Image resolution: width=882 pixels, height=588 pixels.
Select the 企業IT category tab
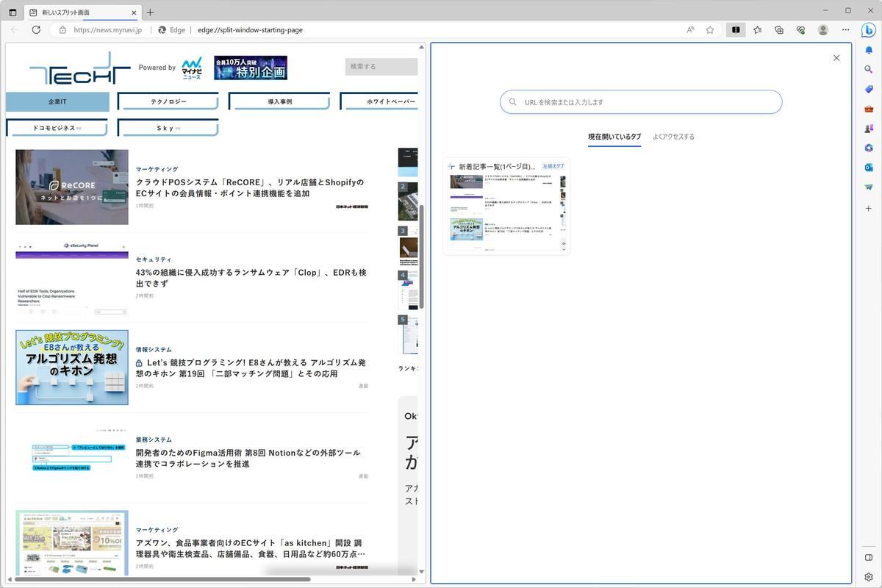57,101
